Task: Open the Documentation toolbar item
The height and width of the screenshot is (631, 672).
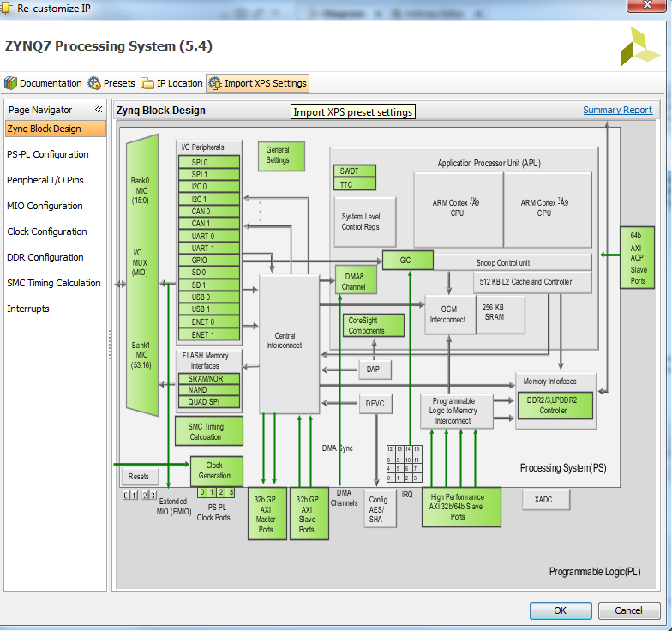Action: 43,83
